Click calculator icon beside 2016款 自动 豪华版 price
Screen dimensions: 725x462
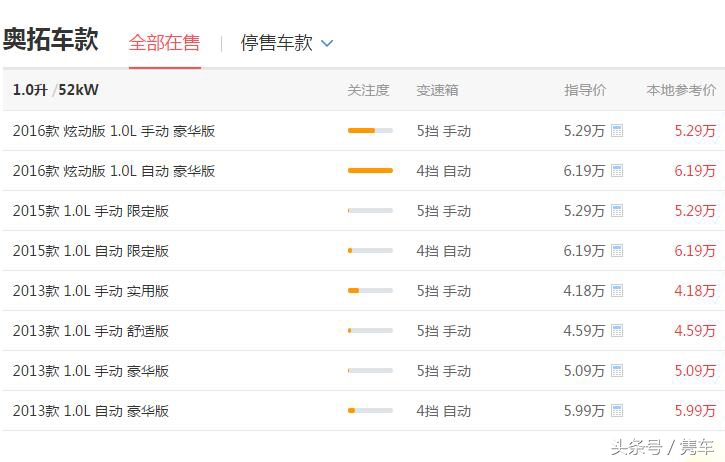[x=617, y=171]
